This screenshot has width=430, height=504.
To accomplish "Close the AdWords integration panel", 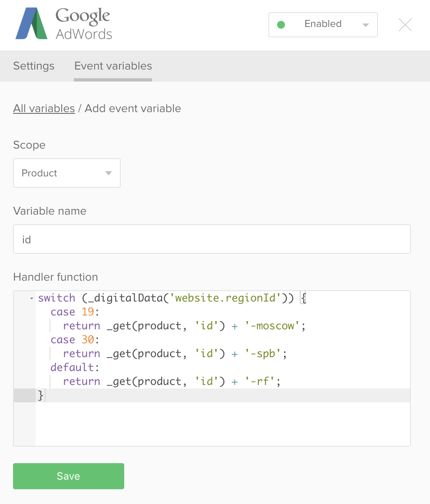I will [x=405, y=25].
